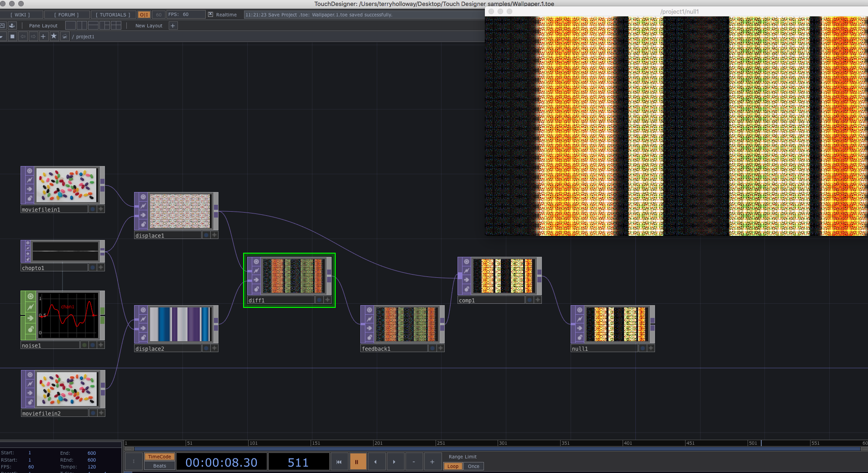
Task: Click the lock icon on noise1 node
Action: (31, 329)
